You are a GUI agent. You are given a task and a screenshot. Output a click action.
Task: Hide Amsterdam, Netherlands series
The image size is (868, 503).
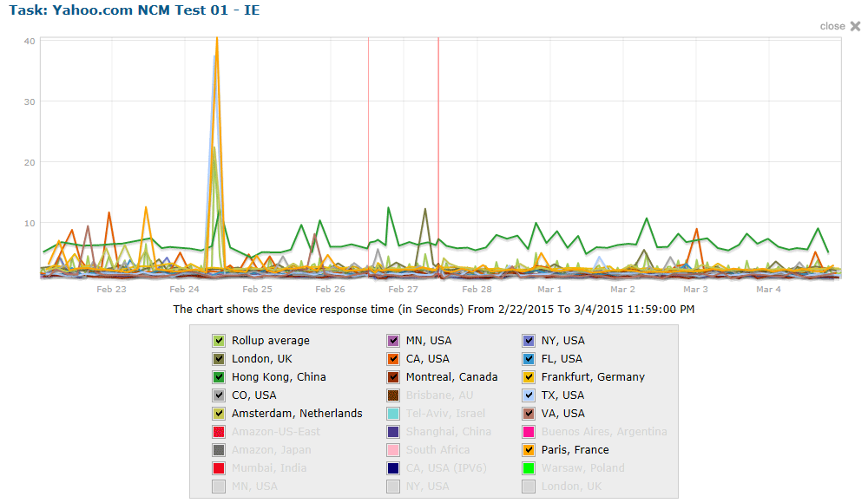pyautogui.click(x=219, y=414)
